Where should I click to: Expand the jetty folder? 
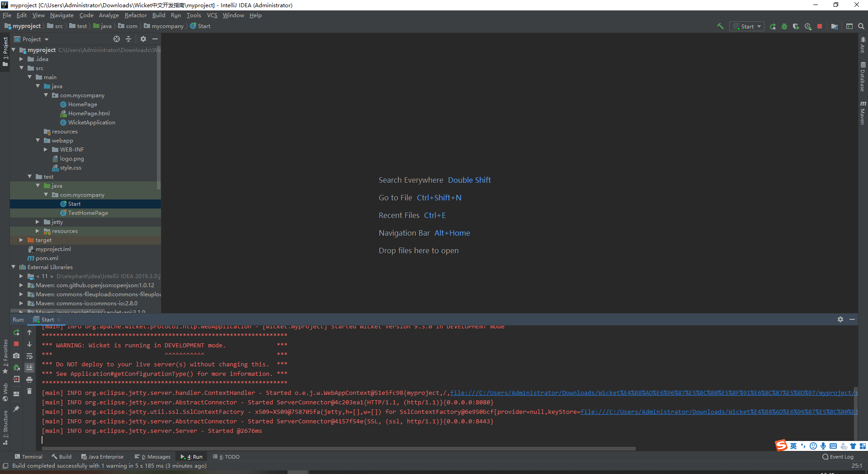point(38,222)
